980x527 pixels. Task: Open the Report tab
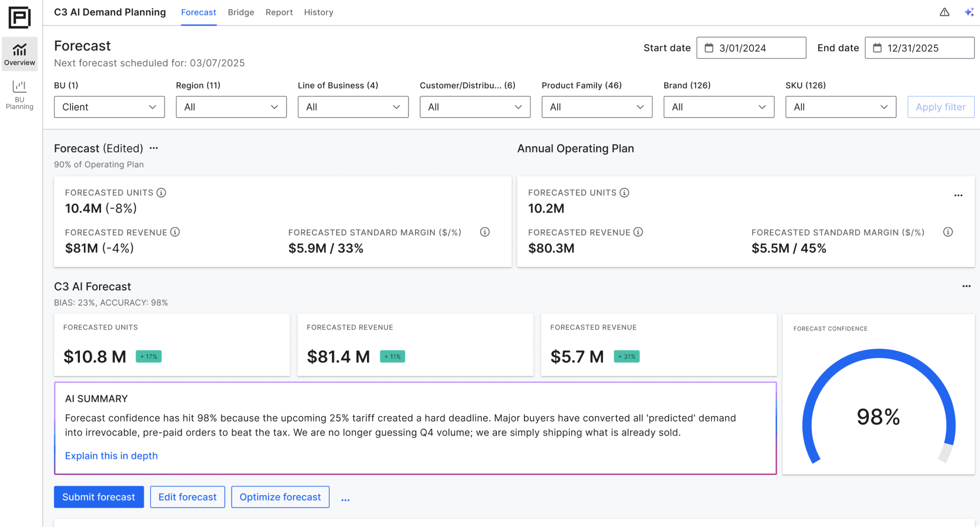[279, 12]
